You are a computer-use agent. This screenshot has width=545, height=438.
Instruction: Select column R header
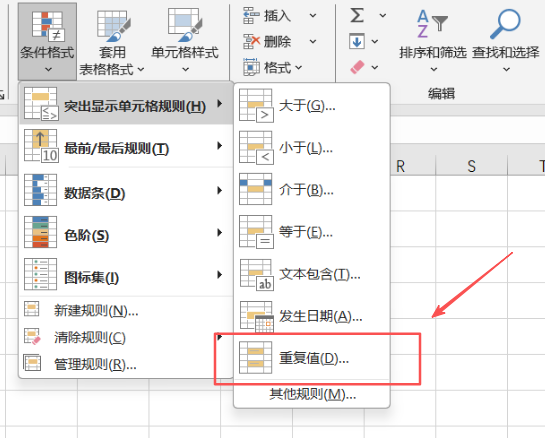click(400, 166)
